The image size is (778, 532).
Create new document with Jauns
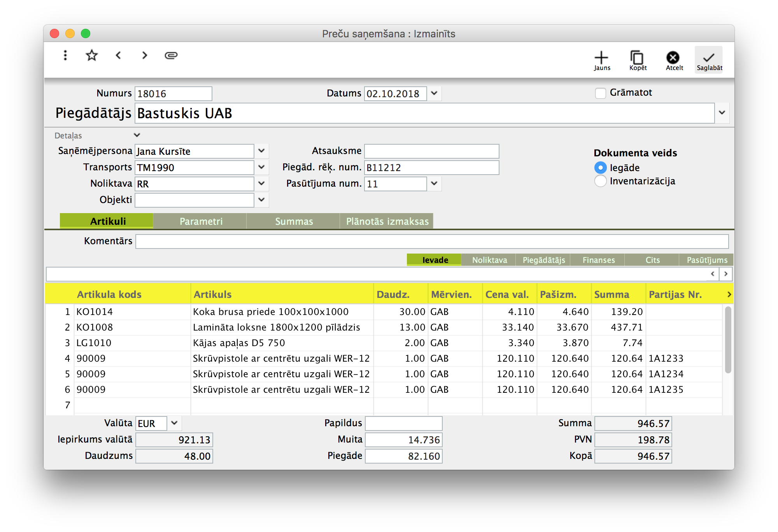point(601,60)
